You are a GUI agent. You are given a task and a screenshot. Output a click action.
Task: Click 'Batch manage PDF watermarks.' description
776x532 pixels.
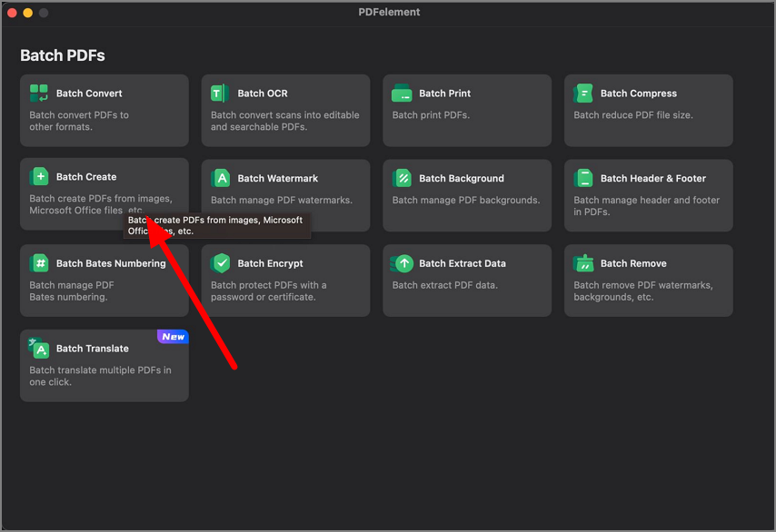tap(282, 201)
